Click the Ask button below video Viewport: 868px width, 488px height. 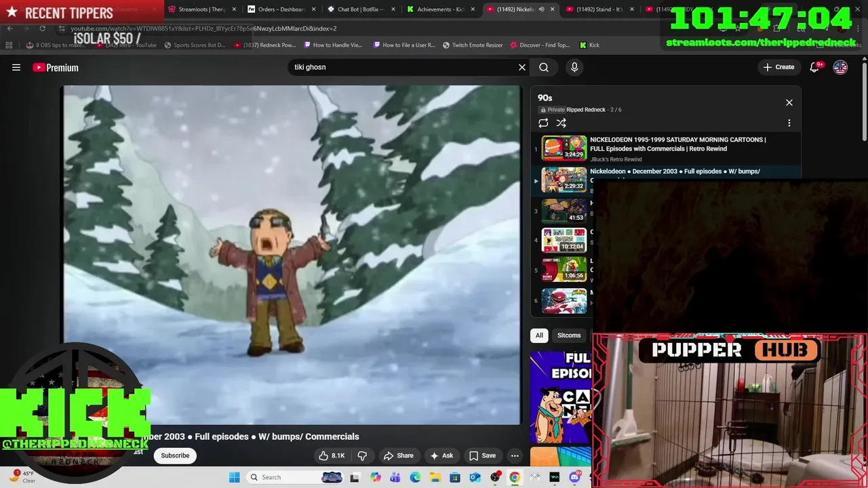tap(441, 455)
